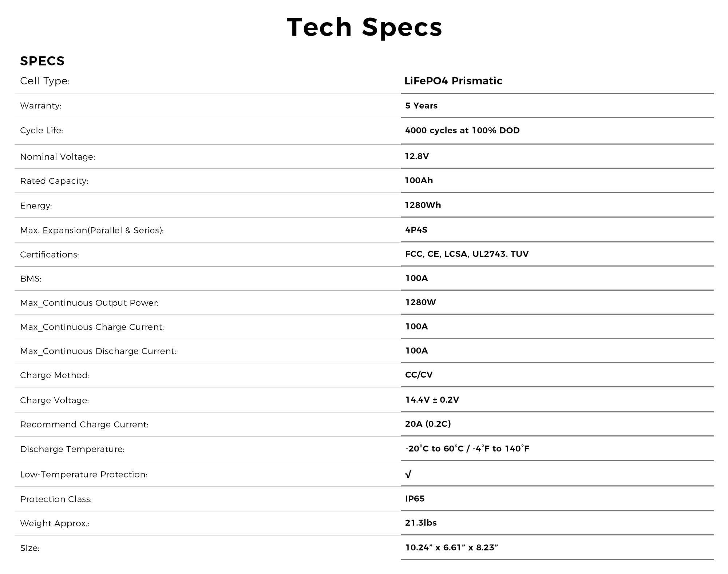The height and width of the screenshot is (574, 728).
Task: Click the Low-Temperature Protection checkmark symbol
Action: [408, 474]
